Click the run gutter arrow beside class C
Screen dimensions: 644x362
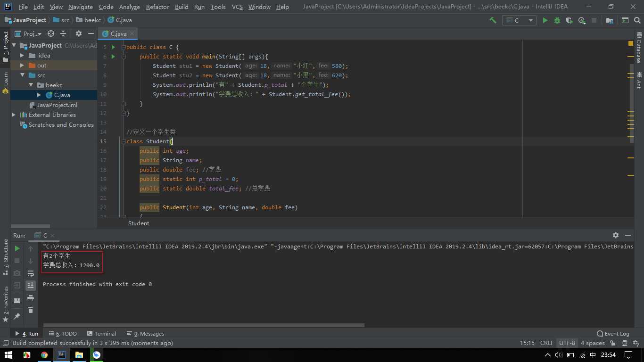coord(113,47)
